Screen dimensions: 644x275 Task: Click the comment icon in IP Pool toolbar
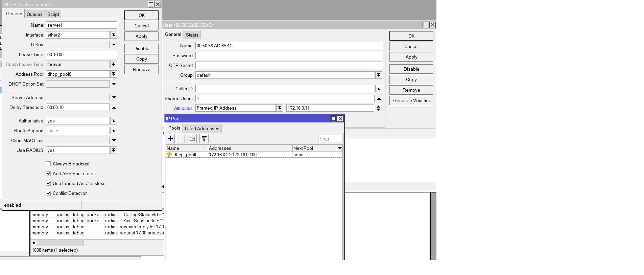[192, 139]
